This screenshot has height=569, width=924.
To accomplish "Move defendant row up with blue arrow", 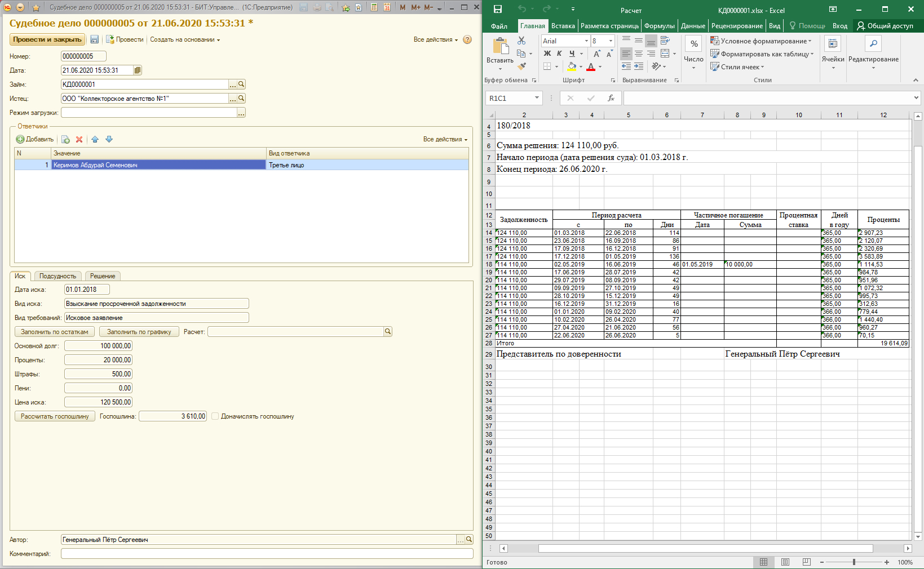I will coord(95,139).
